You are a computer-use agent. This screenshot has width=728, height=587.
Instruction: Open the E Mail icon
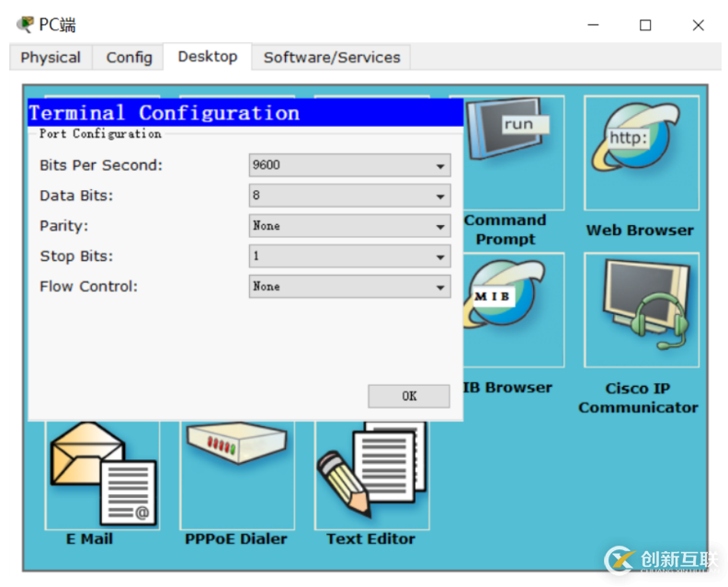pos(103,475)
